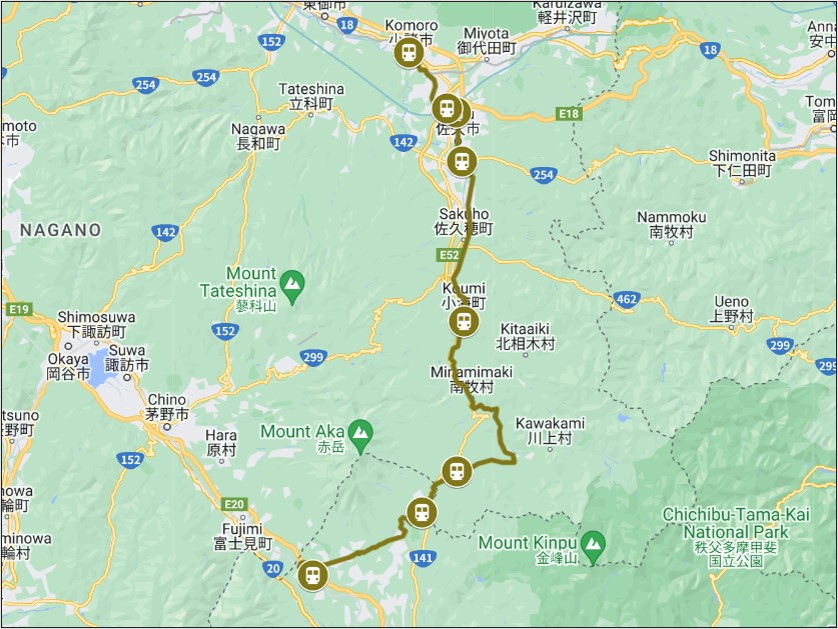Click the E52 expressway shield
Image resolution: width=838 pixels, height=629 pixels.
(x=449, y=254)
